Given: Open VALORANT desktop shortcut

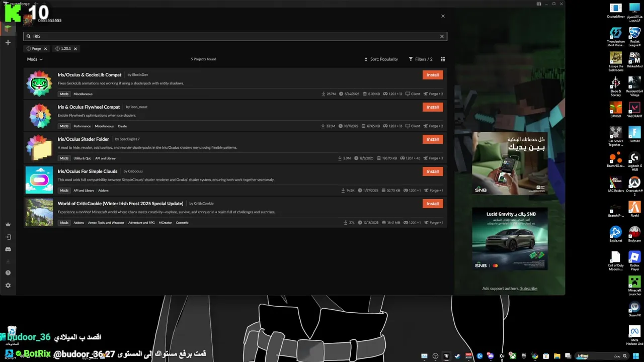Looking at the screenshot, I should [x=634, y=110].
